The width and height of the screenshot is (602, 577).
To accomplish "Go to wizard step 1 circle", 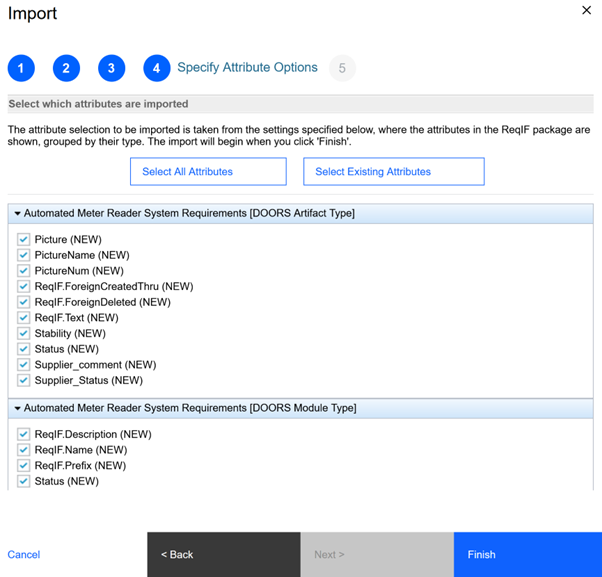I will point(21,68).
